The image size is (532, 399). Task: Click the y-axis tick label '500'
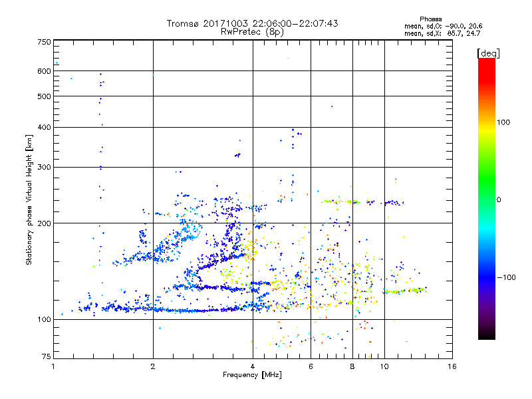(44, 96)
